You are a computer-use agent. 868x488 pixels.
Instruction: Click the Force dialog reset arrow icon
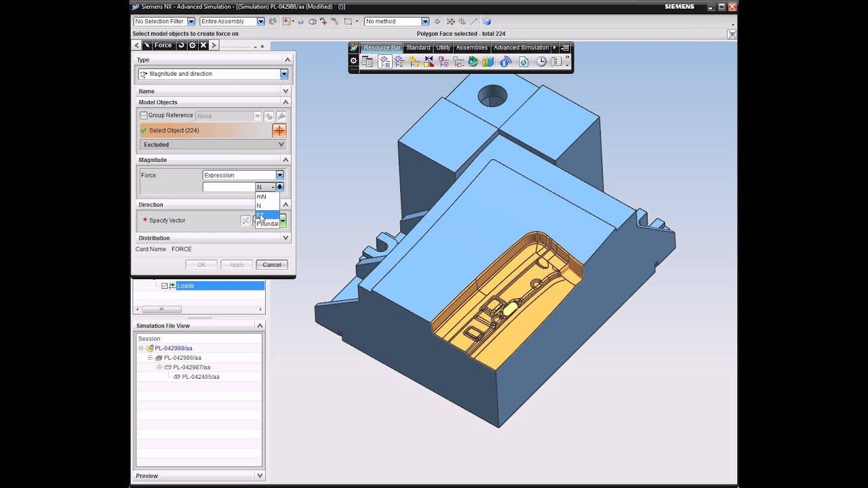pyautogui.click(x=181, y=45)
